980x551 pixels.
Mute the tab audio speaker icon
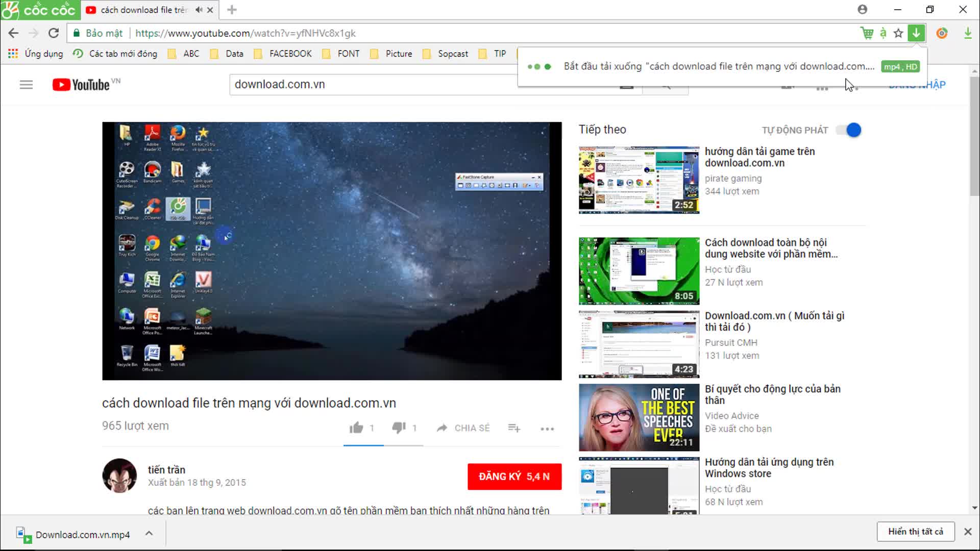click(x=199, y=10)
